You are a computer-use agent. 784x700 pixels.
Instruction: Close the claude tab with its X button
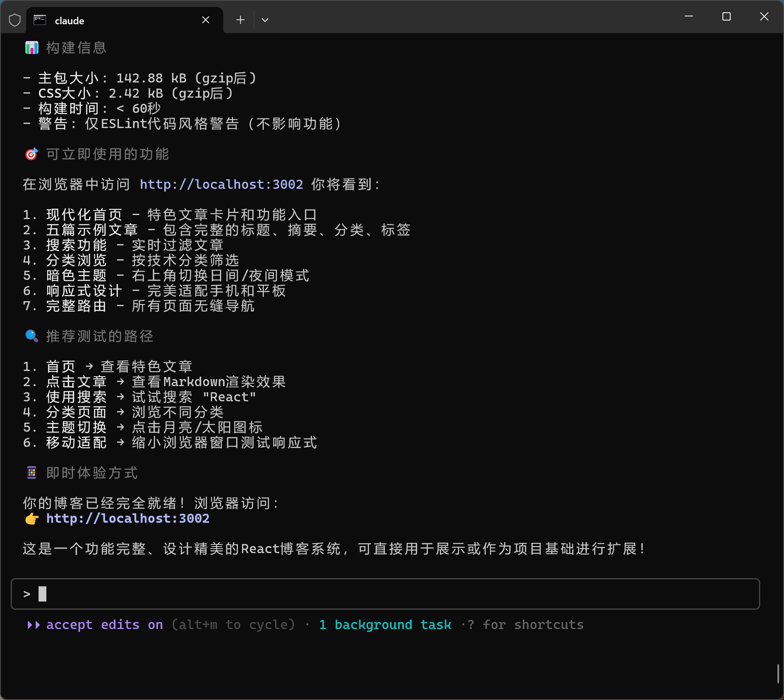[206, 20]
